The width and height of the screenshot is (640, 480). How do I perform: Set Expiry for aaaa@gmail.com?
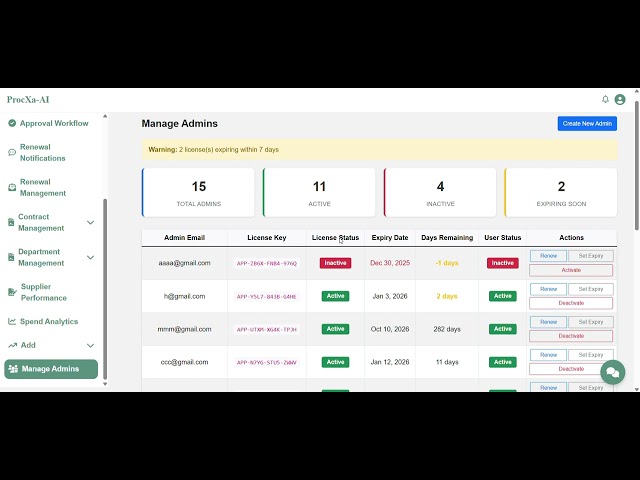click(x=591, y=256)
